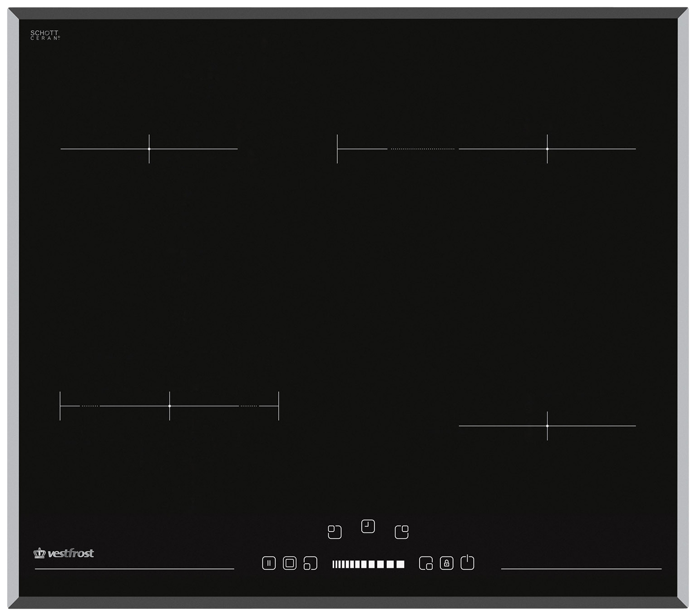Select the front-right cooking zone key
696x616 pixels.
426,563
